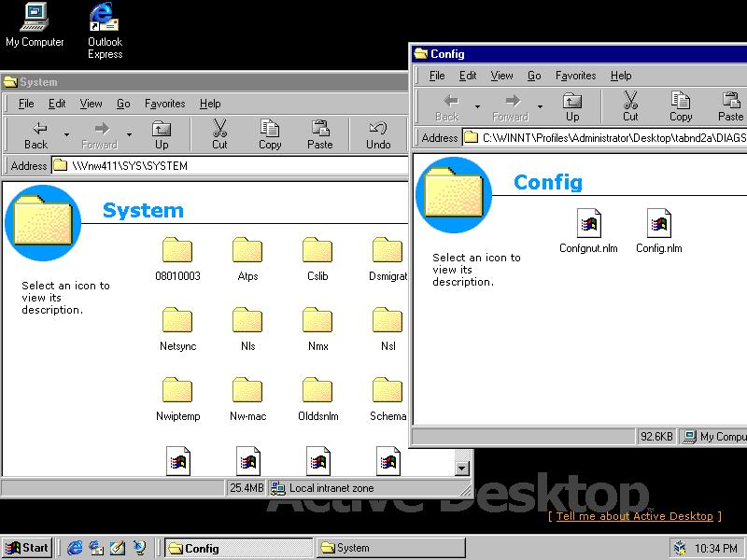Screen dimensions: 747x560
Task: Open File menu in System window
Action: coord(26,104)
